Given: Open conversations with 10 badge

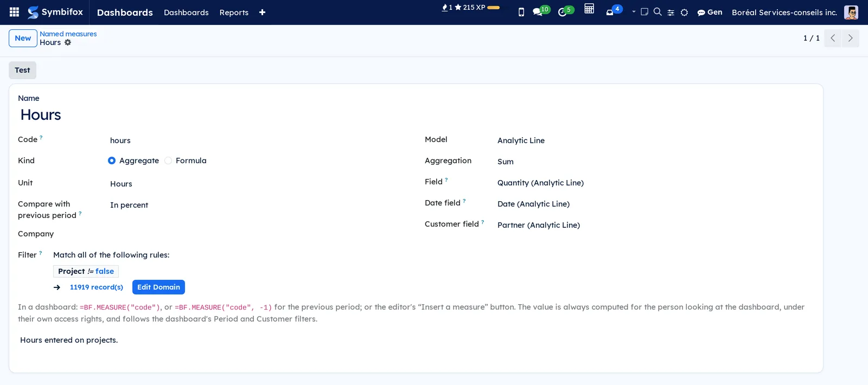Looking at the screenshot, I should [x=541, y=11].
